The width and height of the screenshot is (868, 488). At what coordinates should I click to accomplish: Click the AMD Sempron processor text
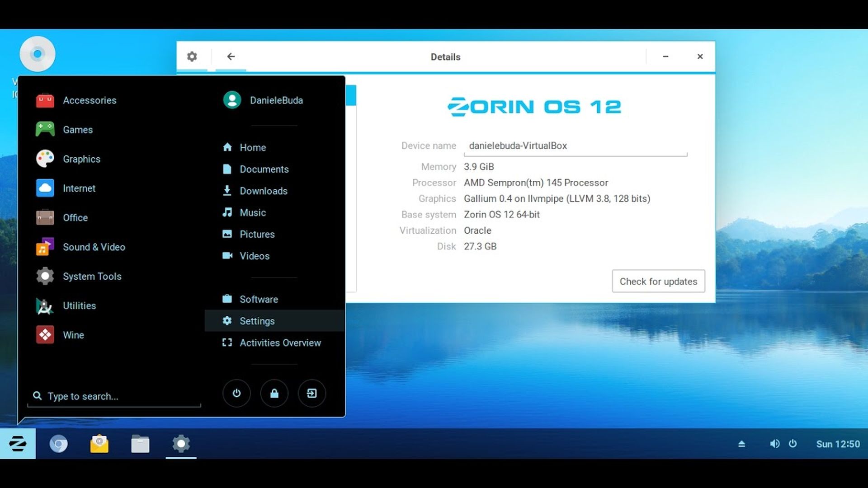pos(536,183)
